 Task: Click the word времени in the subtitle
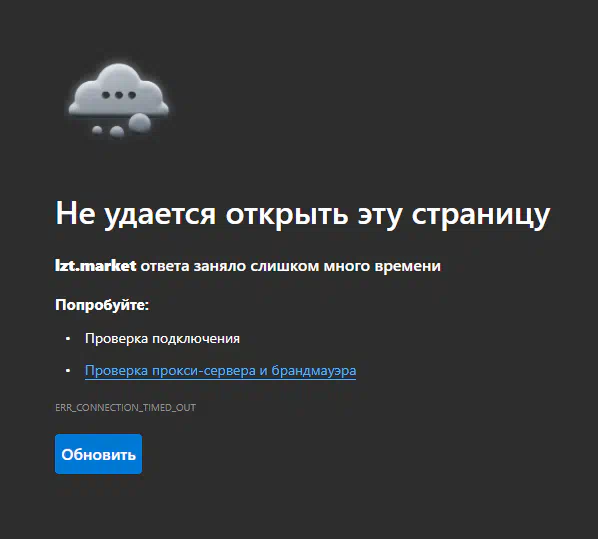pyautogui.click(x=408, y=266)
